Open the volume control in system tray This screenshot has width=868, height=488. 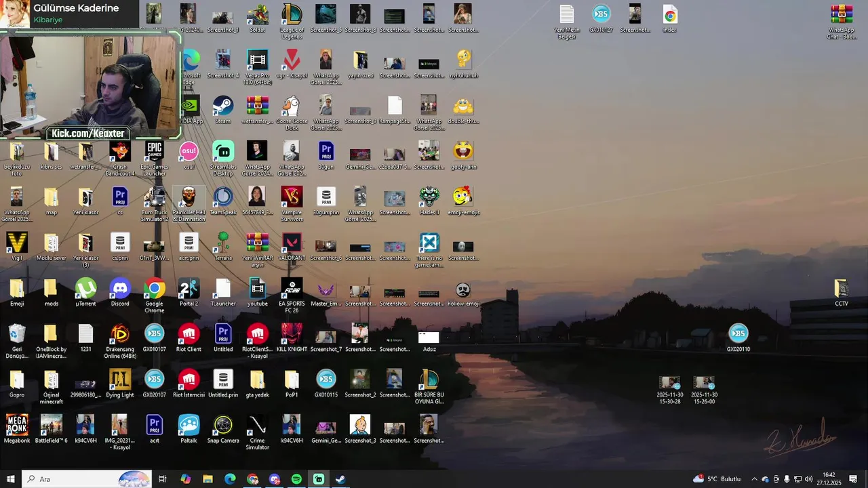pos(808,479)
